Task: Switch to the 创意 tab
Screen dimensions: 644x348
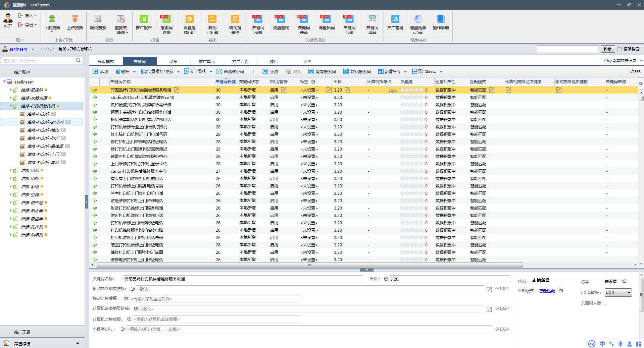Action: pyautogui.click(x=173, y=61)
